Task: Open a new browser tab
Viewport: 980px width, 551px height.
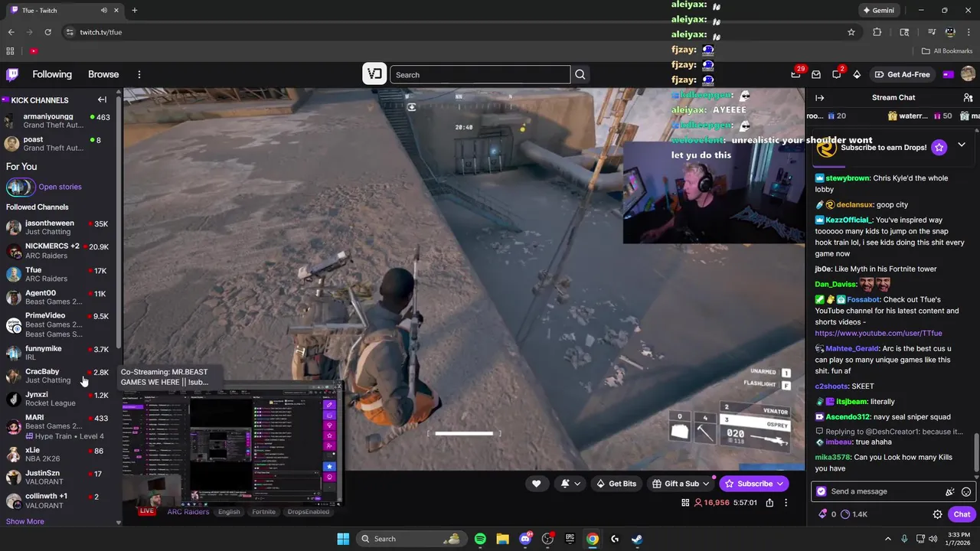Action: point(135,11)
